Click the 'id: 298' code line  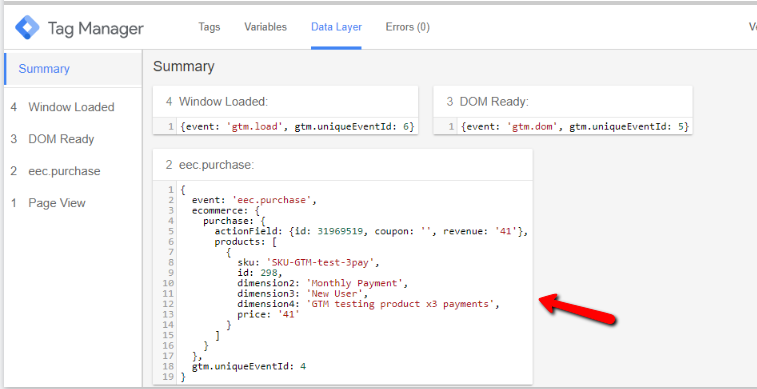260,273
